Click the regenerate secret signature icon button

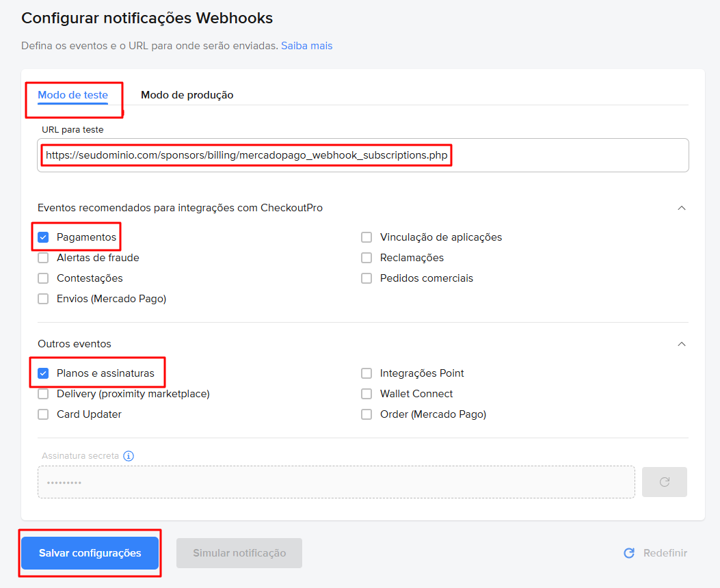(664, 482)
